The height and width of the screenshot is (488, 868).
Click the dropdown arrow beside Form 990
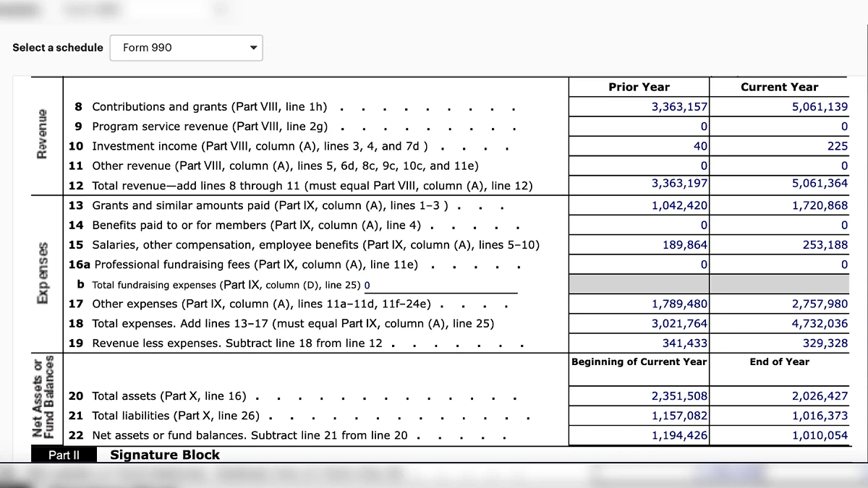pos(253,48)
